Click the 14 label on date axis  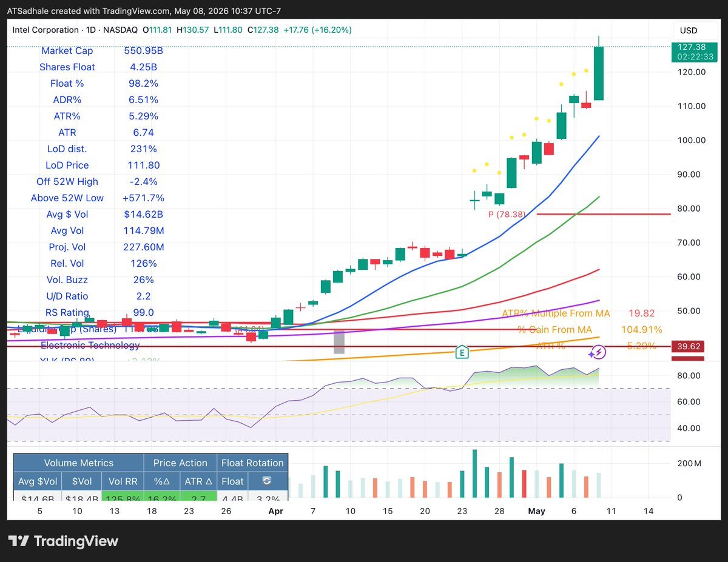click(648, 511)
